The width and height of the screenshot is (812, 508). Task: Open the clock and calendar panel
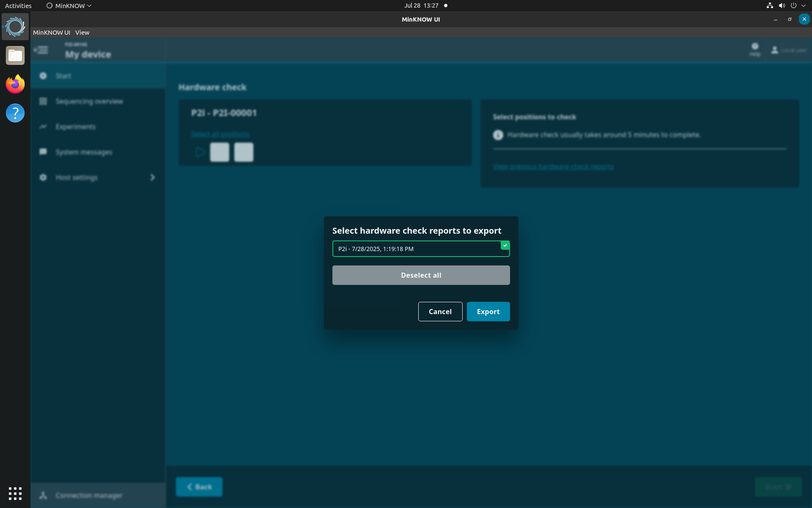click(x=421, y=6)
